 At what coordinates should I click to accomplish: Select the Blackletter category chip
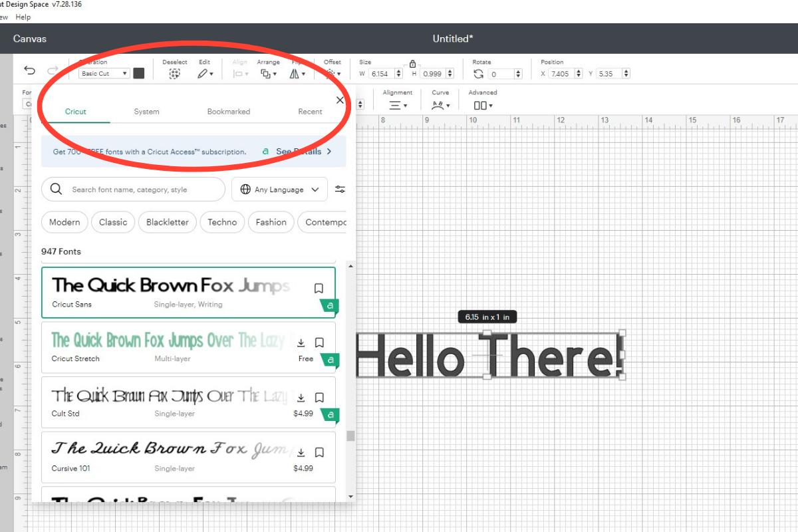pos(168,222)
